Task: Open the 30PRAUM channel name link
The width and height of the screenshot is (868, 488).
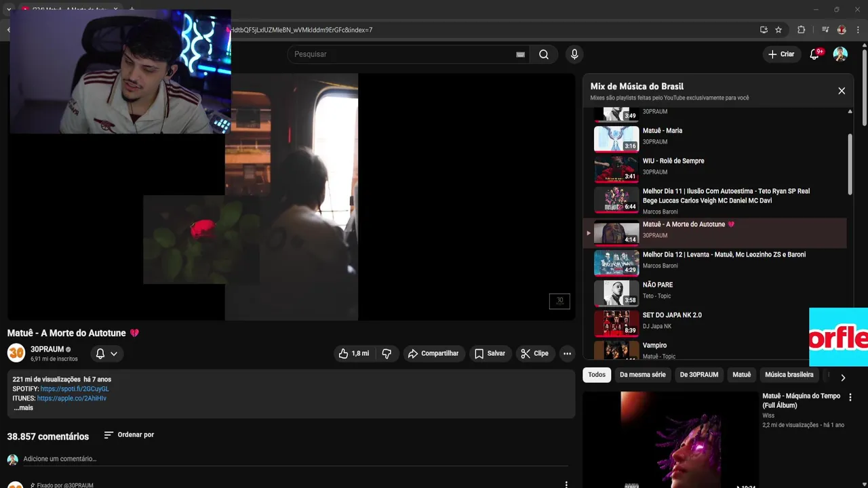Action: (x=47, y=350)
